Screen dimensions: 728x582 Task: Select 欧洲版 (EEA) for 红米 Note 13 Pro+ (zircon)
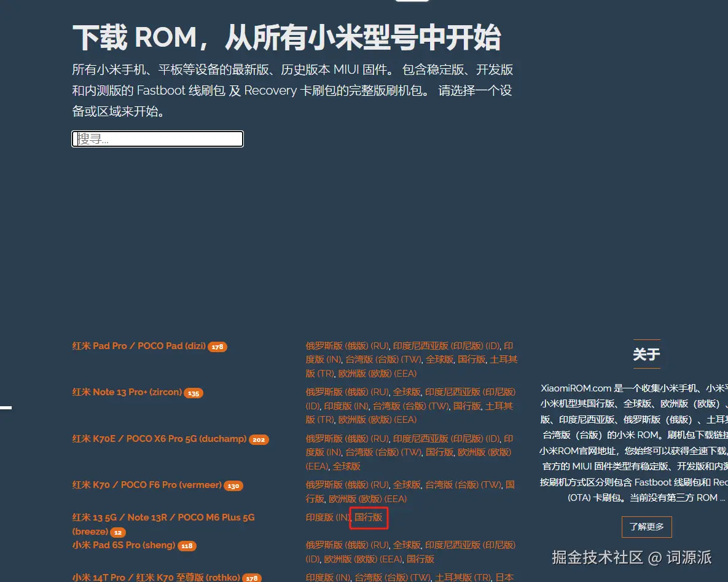click(x=377, y=419)
